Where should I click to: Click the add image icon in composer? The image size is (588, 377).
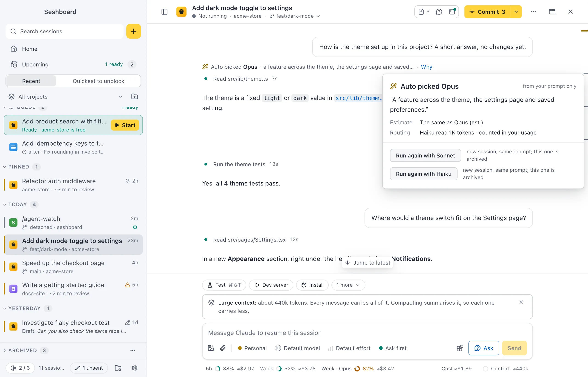pyautogui.click(x=211, y=348)
